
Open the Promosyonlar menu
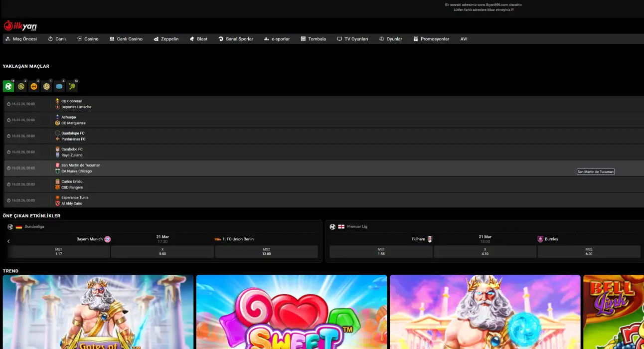(x=431, y=39)
